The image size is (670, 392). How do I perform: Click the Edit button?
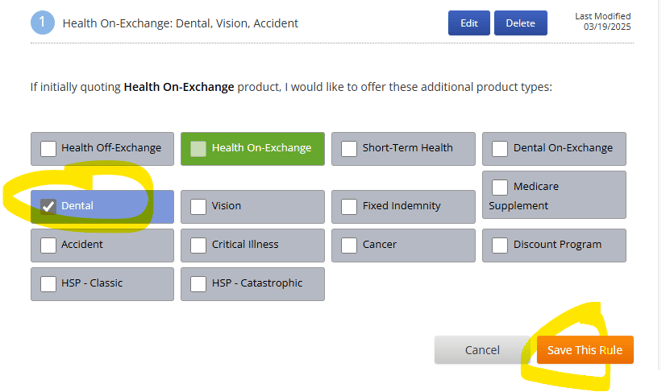click(469, 23)
